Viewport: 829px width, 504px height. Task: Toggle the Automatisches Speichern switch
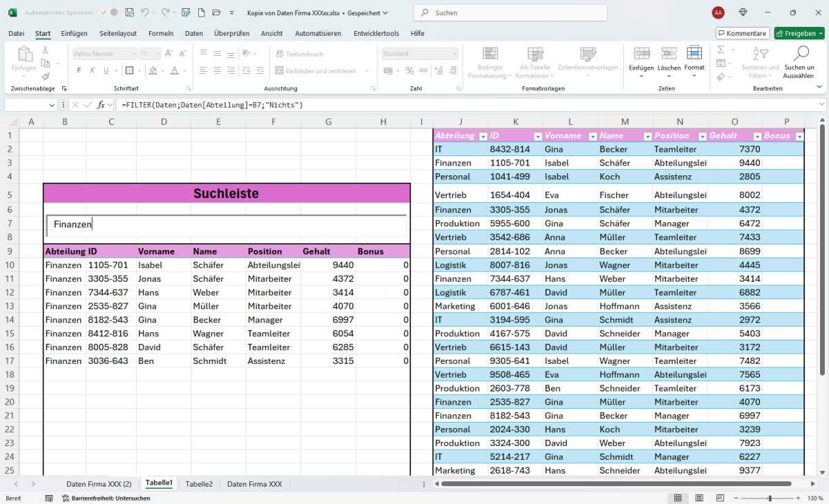[108, 12]
